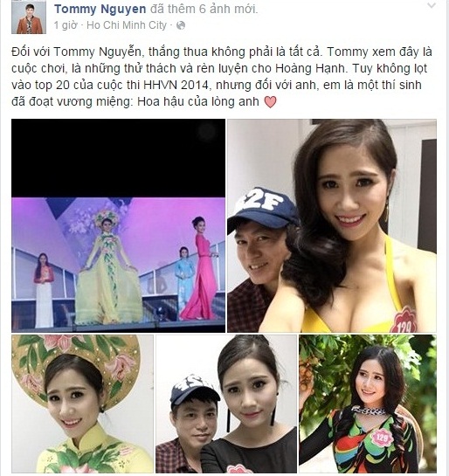Click the '1 giờ' timestamp link
This screenshot has width=449, height=476.
[66, 25]
